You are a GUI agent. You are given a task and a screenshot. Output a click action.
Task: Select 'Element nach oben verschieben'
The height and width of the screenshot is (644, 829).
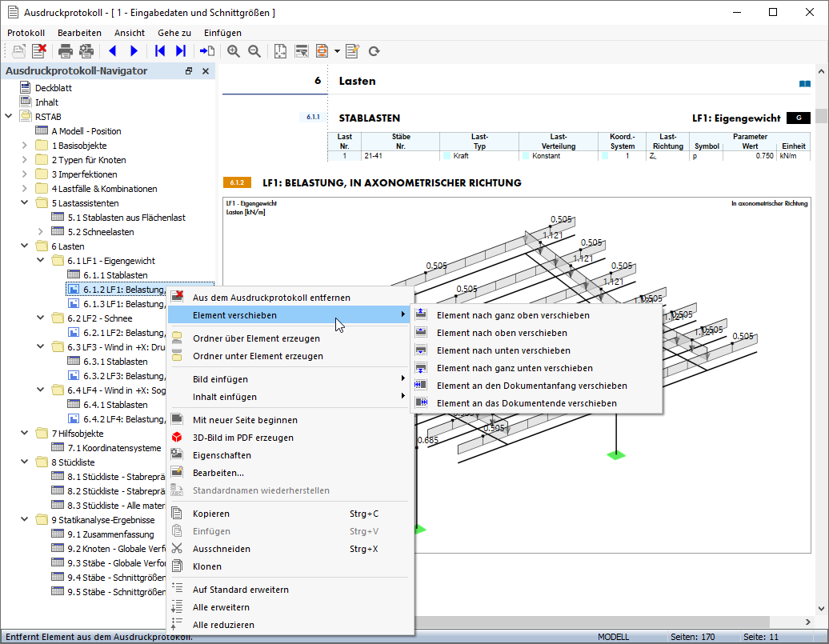502,333
